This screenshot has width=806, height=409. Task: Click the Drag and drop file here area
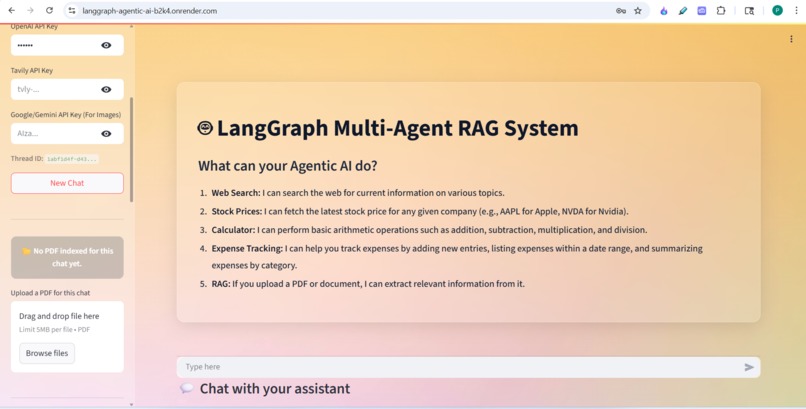(x=67, y=337)
